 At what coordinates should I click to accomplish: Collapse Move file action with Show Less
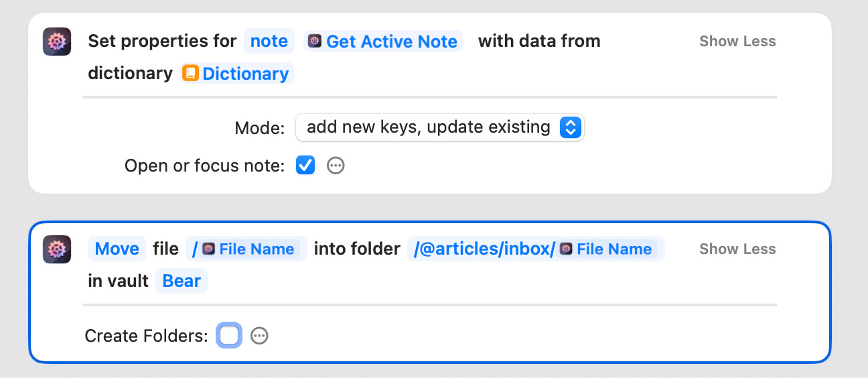tap(737, 249)
